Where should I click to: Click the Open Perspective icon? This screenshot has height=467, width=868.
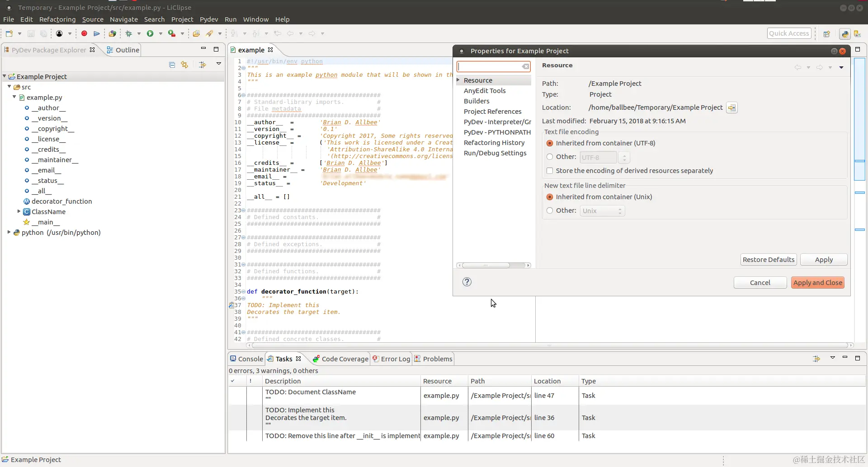tap(827, 33)
